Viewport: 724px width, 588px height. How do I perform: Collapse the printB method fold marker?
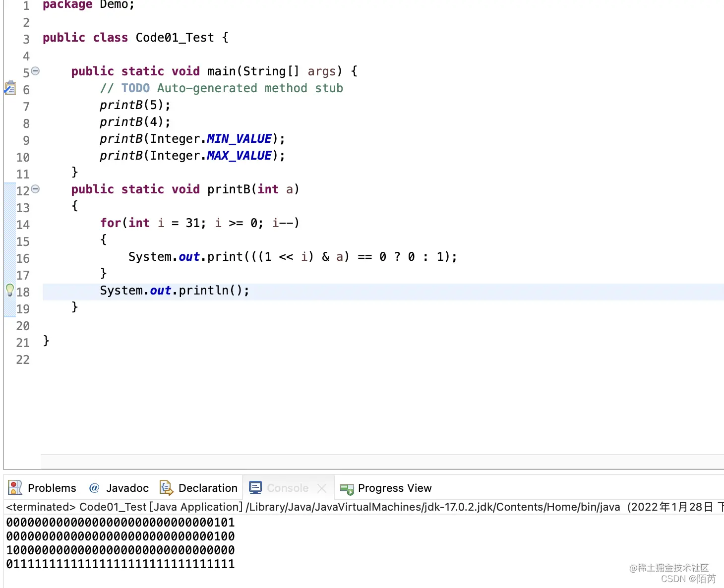pos(35,189)
